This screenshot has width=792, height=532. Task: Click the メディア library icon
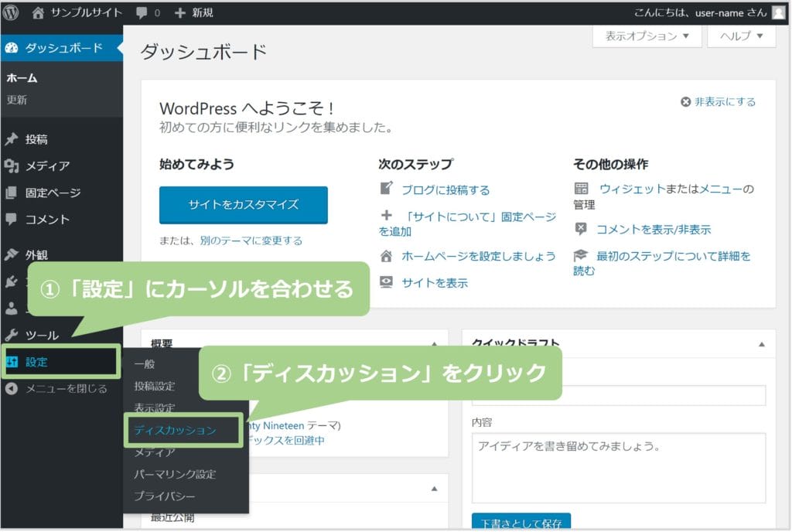pos(12,165)
